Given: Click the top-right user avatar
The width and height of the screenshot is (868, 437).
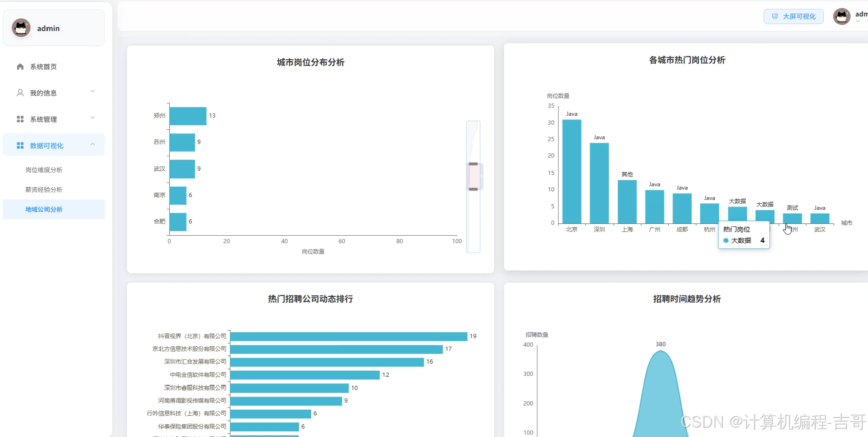Looking at the screenshot, I should [x=842, y=16].
